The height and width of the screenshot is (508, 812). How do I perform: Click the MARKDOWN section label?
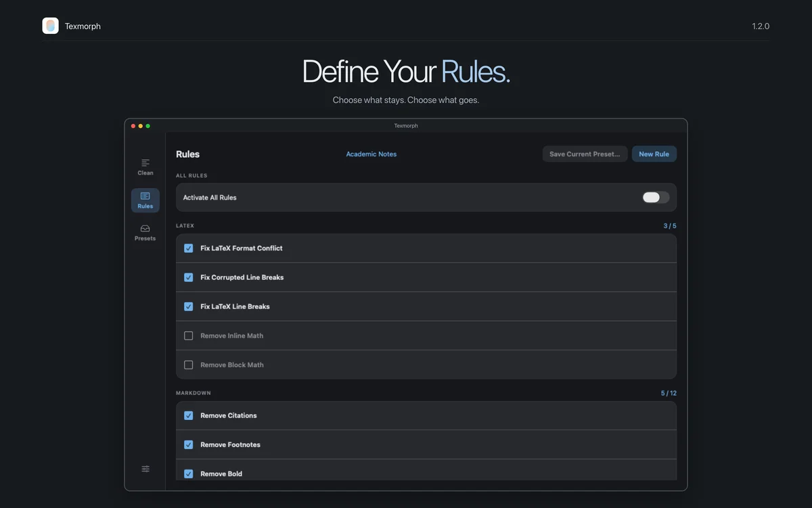click(x=194, y=393)
